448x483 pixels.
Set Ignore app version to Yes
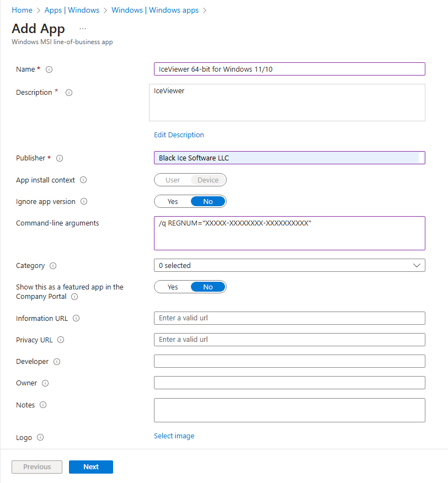click(172, 201)
